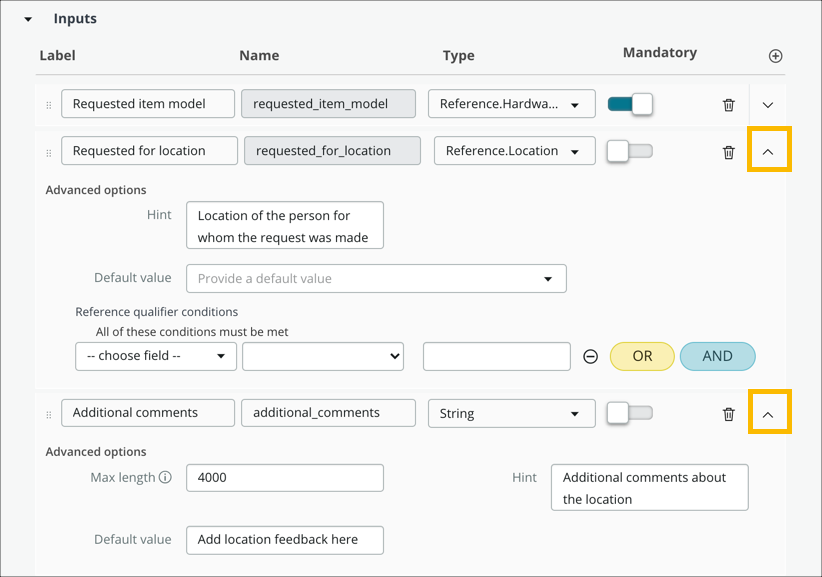Image resolution: width=822 pixels, height=577 pixels.
Task: Collapse the Inputs section triangle
Action: [28, 19]
